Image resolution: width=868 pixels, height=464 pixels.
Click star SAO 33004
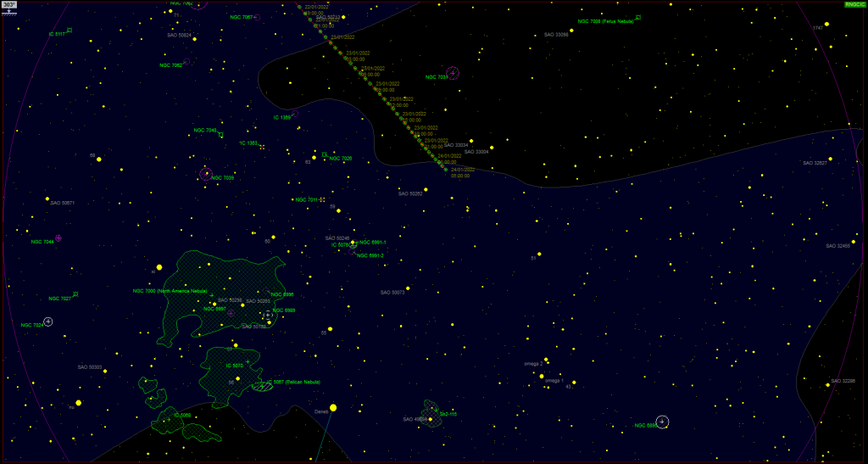pos(492,148)
